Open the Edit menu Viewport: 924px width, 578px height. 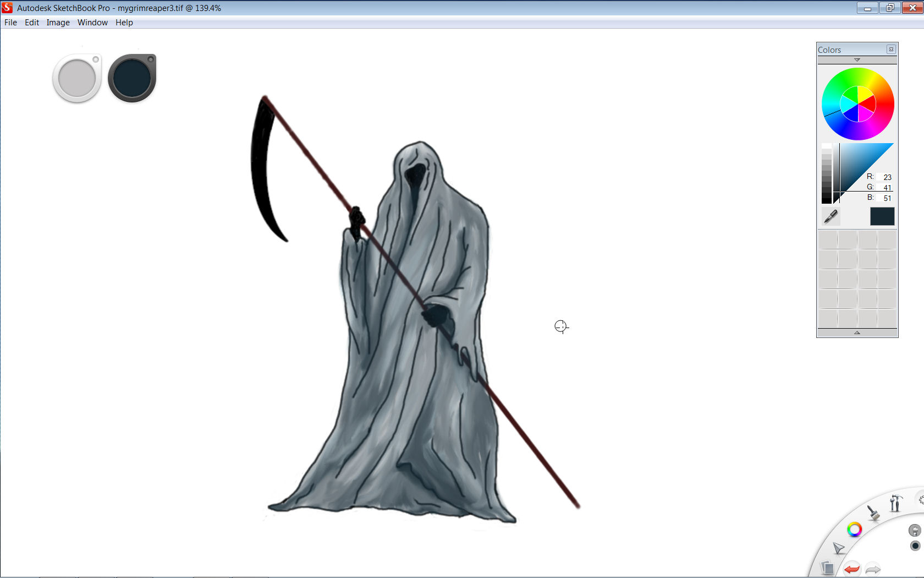tap(32, 23)
